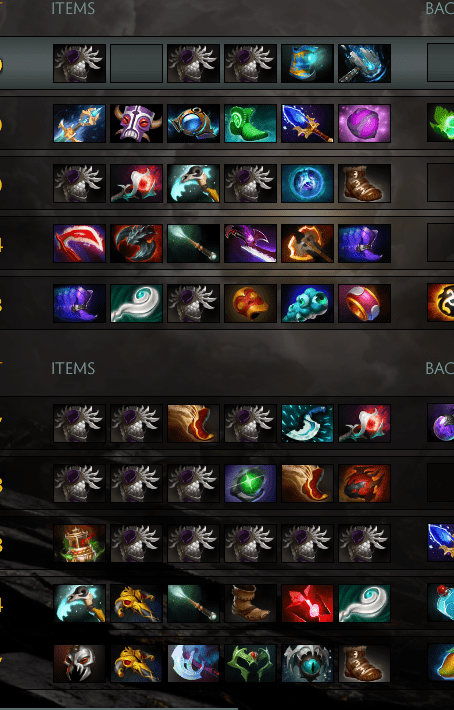Screen dimensions: 454x710
Task: Select the green emblem with red gem
Action: (x=250, y=663)
